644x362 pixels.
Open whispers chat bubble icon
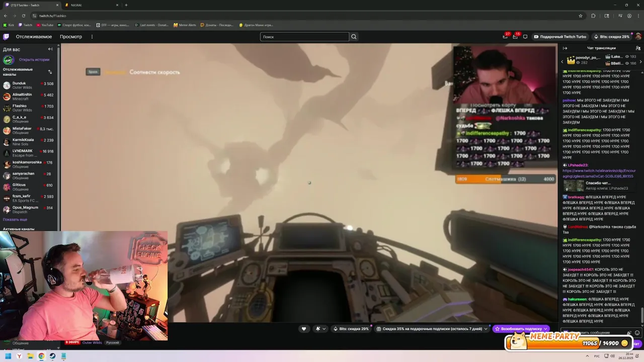525,37
